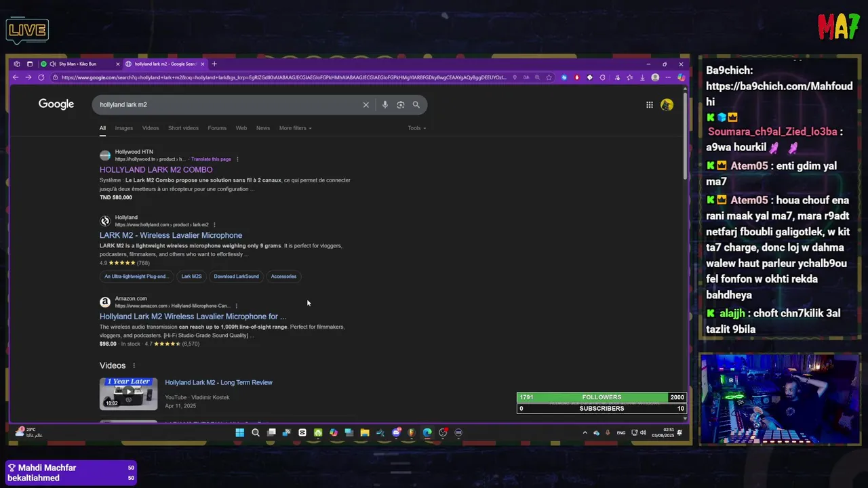868x488 pixels.
Task: Click the TND 580.000 price text
Action: pos(116,197)
